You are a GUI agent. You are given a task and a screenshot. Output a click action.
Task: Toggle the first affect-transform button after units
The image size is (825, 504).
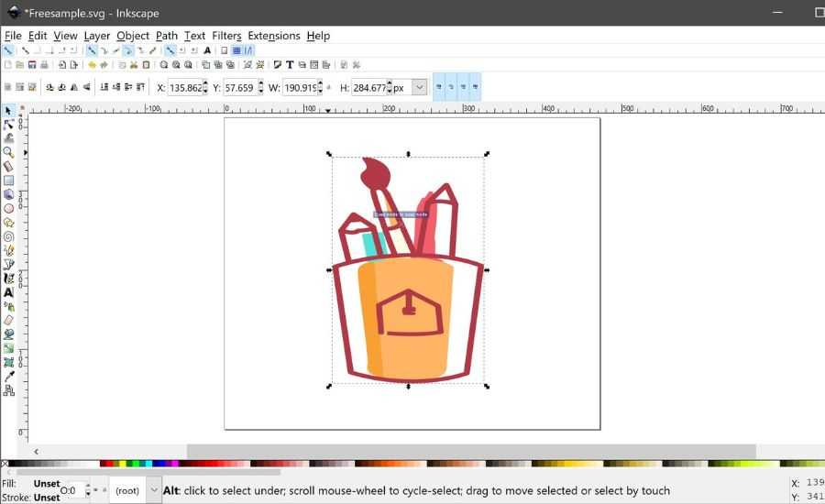[x=439, y=88]
